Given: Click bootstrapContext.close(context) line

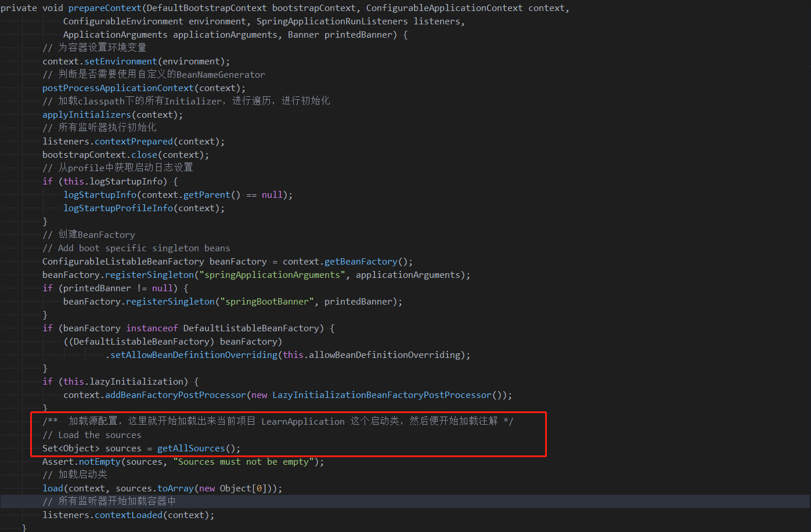Looking at the screenshot, I should pos(125,155).
